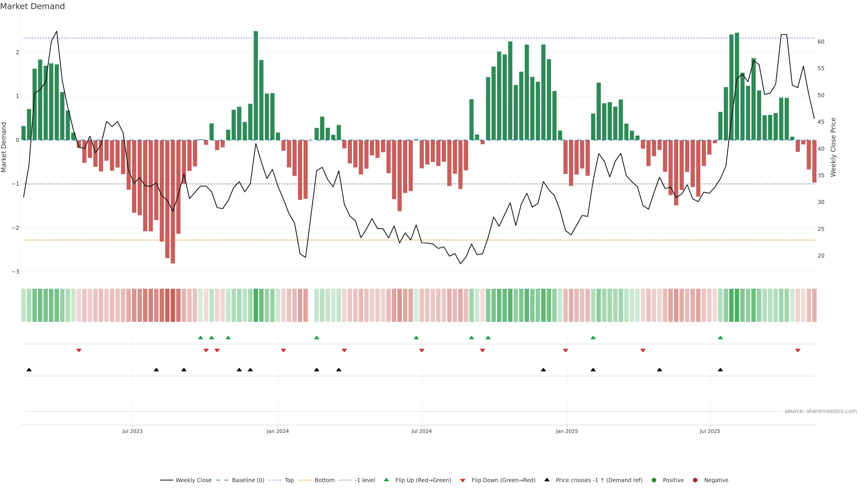The height and width of the screenshot is (488, 868).
Task: Click the source: sharemaestro.com text
Action: tap(821, 411)
